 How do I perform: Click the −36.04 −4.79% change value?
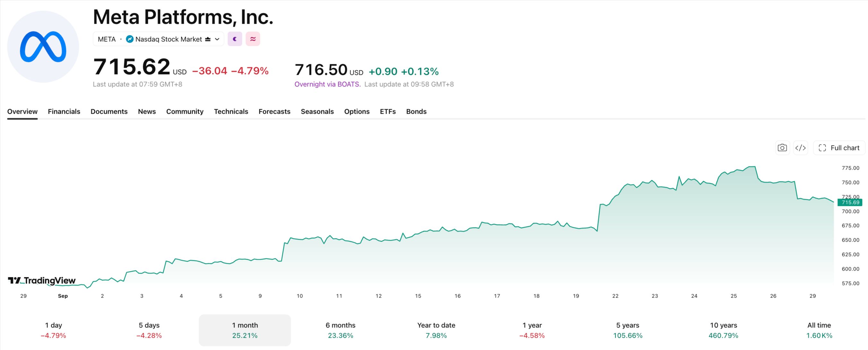click(230, 71)
